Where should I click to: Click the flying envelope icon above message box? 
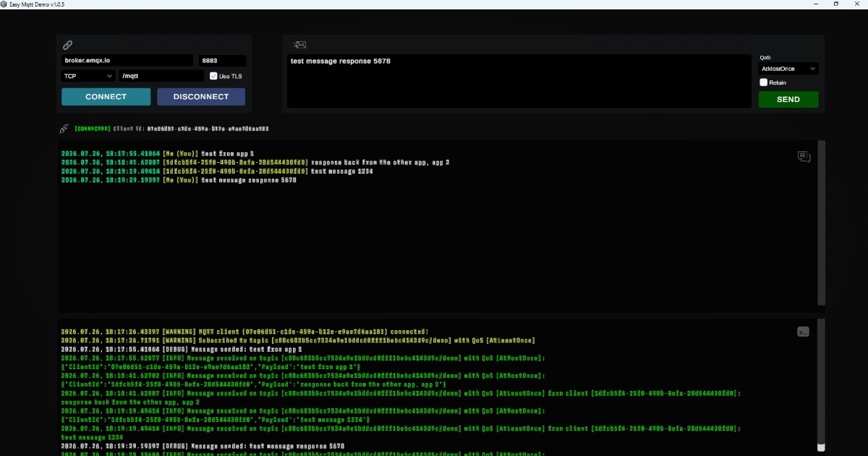point(299,45)
